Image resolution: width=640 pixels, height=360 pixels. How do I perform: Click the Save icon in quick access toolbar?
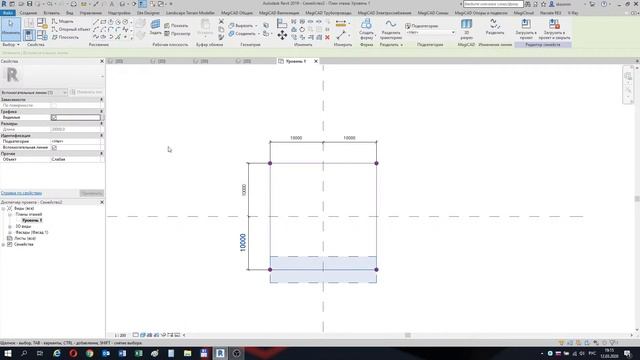tap(29, 4)
